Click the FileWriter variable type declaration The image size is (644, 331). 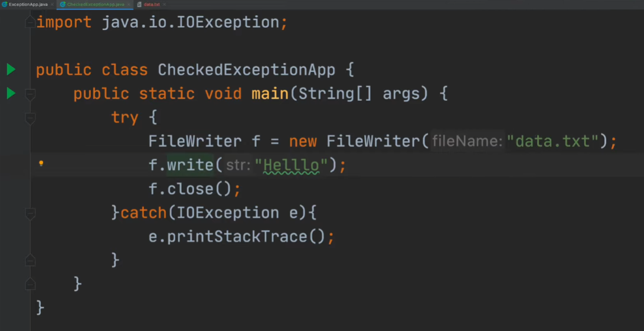[195, 142]
